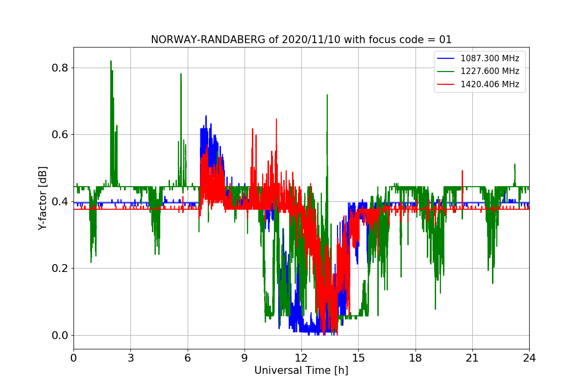Click the x-axis tick label 12
Viewport: 588px width, 392px height.
click(301, 358)
